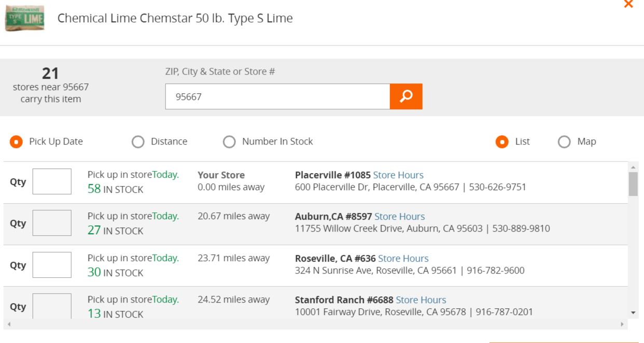
Task: Switch to Map view
Action: pos(564,141)
